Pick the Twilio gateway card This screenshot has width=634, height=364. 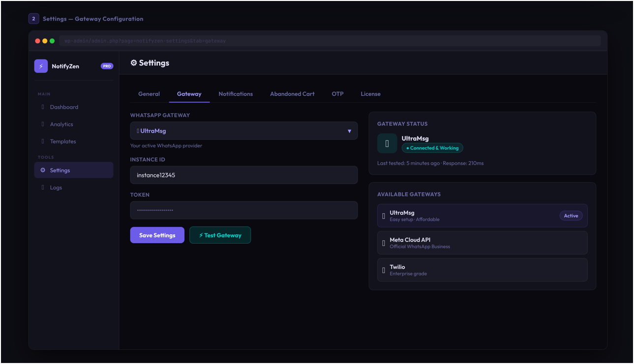coord(483,270)
